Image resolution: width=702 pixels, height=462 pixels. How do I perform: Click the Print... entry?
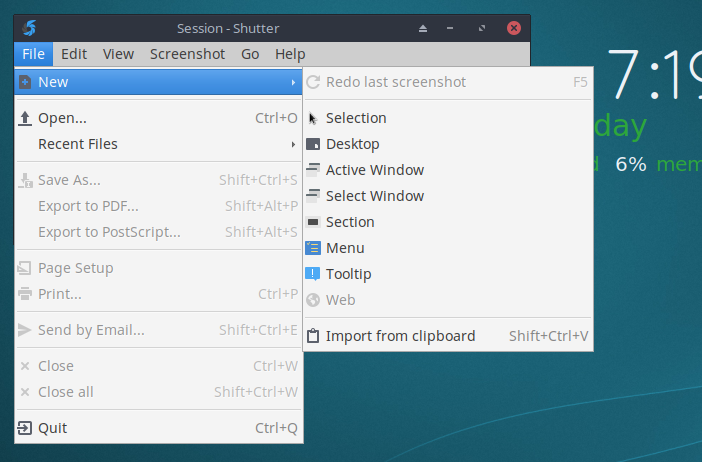tap(158, 294)
